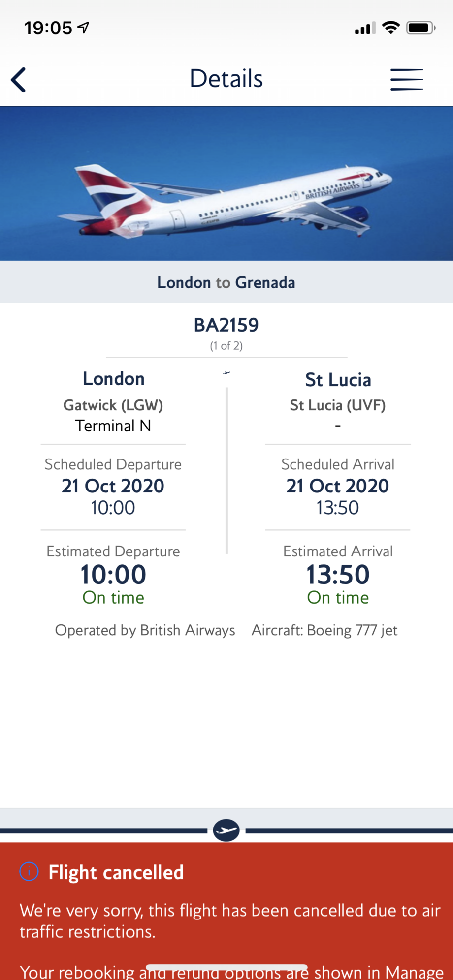Tap the Aircraft: Boeing 777 jet text
The height and width of the screenshot is (980, 453).
coord(324,630)
